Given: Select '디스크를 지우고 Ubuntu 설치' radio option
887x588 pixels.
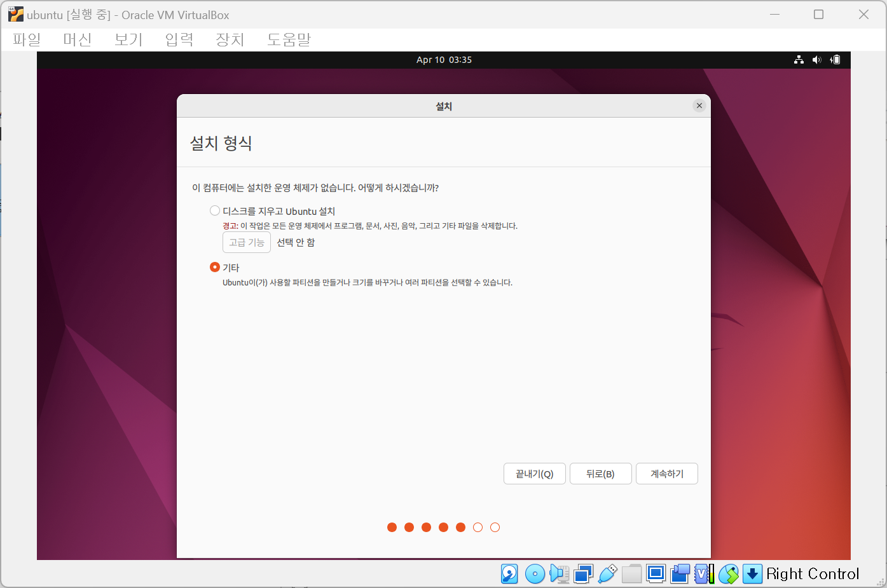Looking at the screenshot, I should pyautogui.click(x=215, y=210).
